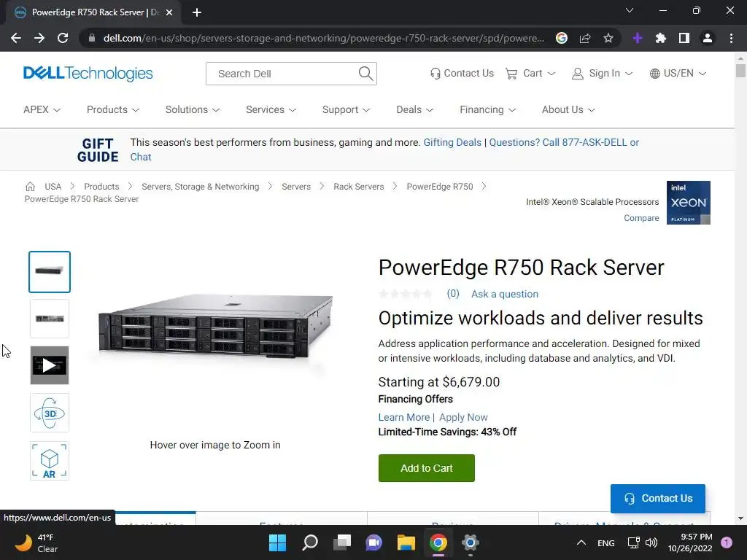Show hidden tray icons chevron
This screenshot has height=560, width=747.
(581, 542)
